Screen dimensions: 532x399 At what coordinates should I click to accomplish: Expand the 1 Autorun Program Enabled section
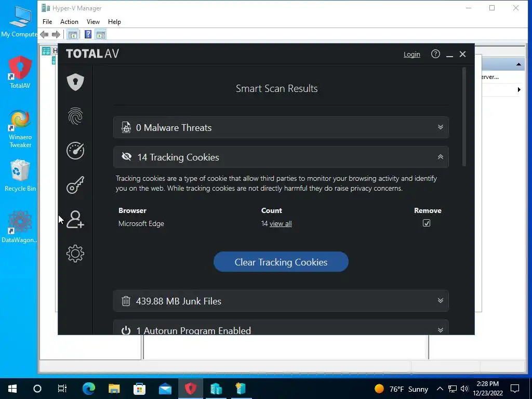pos(281,328)
